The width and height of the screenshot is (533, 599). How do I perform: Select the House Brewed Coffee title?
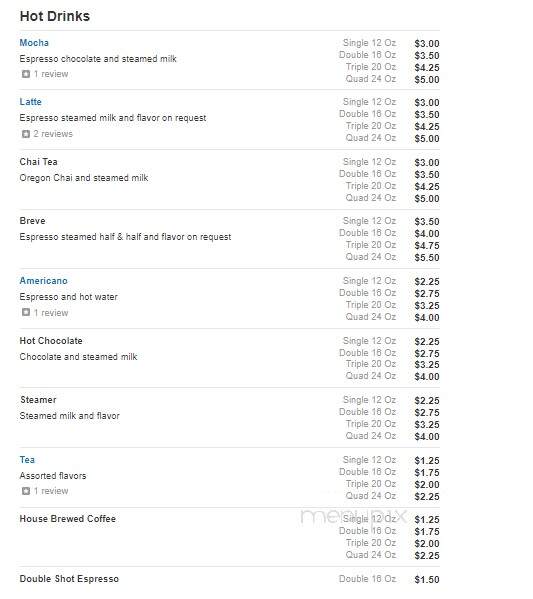[68, 519]
